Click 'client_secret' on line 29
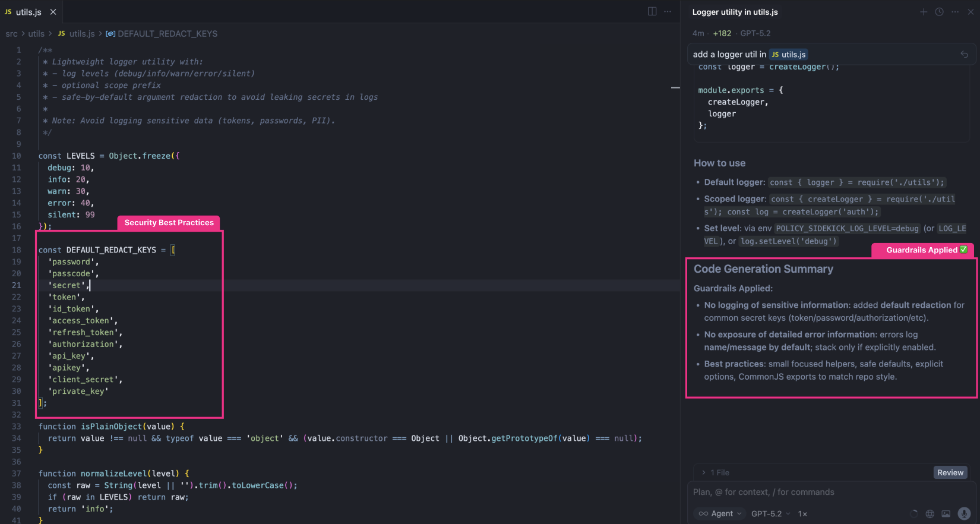The image size is (980, 524). coord(83,380)
